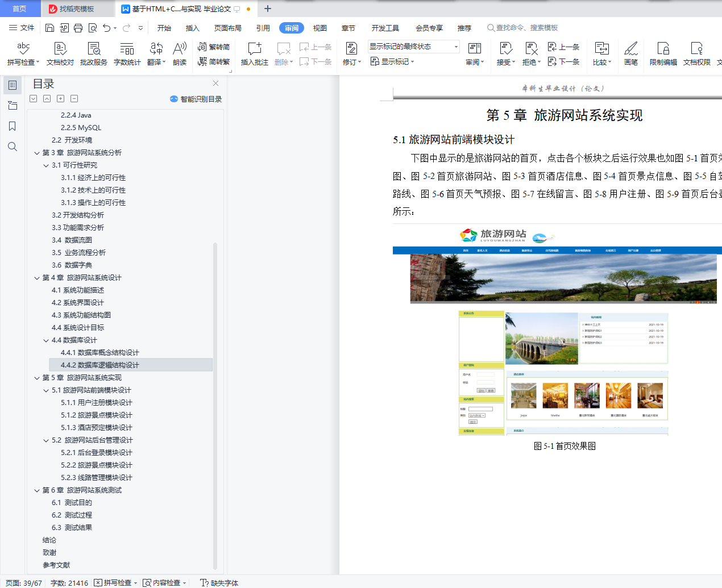
Task: Click the undo arrow icon
Action: pyautogui.click(x=107, y=28)
